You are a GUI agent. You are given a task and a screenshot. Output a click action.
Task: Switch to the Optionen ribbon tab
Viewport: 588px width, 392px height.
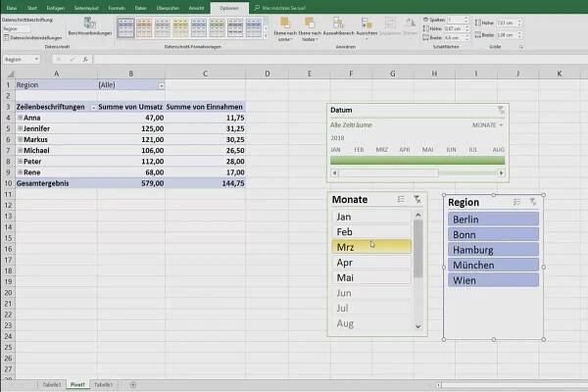[x=227, y=6]
